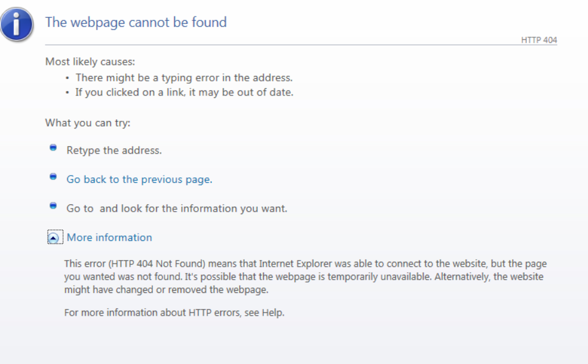The image size is (588, 364).
Task: Click the bullet beside Retype the address
Action: [x=53, y=147]
